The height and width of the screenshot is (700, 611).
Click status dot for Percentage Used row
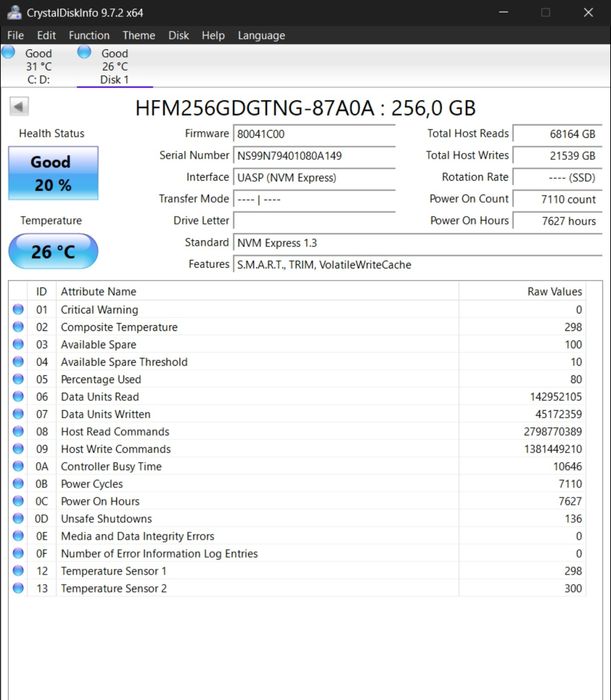[18, 379]
